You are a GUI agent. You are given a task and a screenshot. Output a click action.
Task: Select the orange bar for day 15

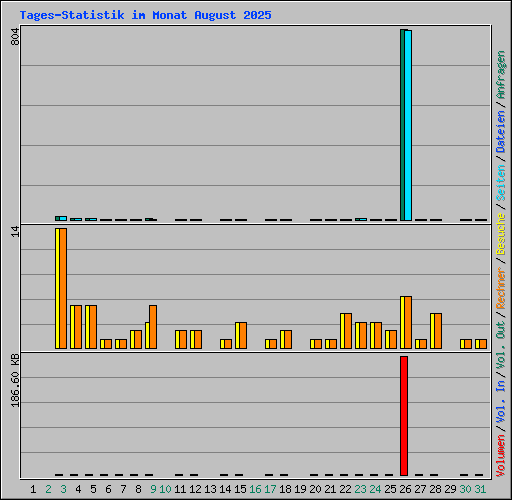[x=243, y=336]
